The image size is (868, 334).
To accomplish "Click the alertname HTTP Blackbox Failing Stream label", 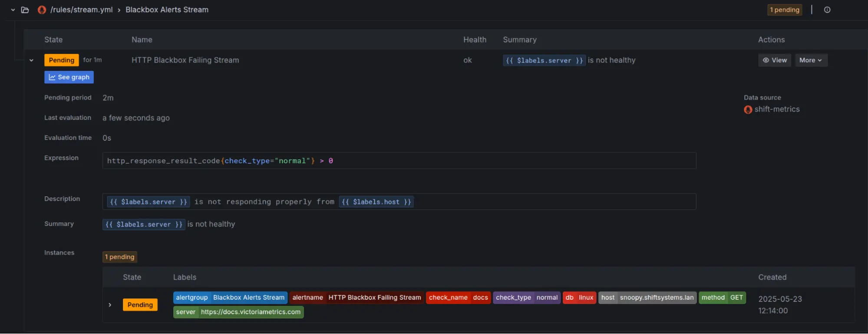I will [356, 298].
